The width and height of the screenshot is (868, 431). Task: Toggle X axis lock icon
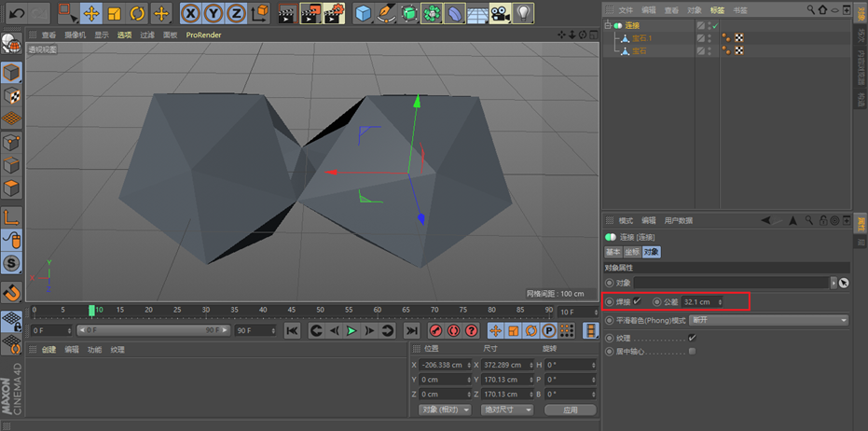point(190,13)
